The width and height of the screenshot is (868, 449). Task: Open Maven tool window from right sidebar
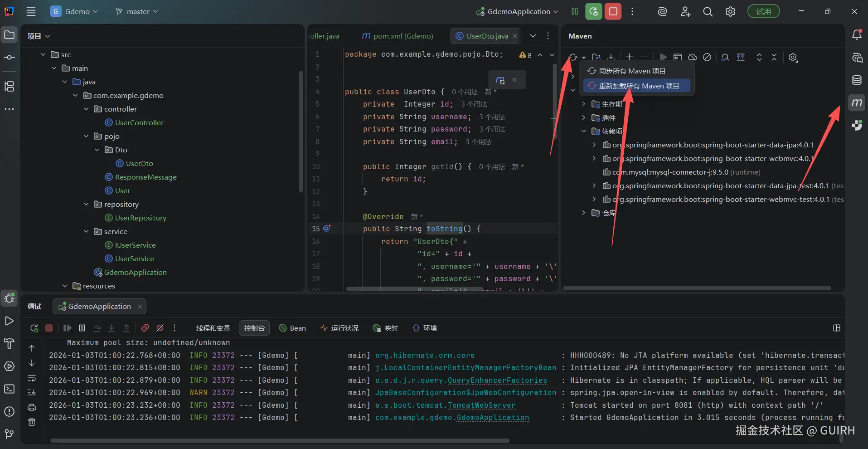[857, 103]
